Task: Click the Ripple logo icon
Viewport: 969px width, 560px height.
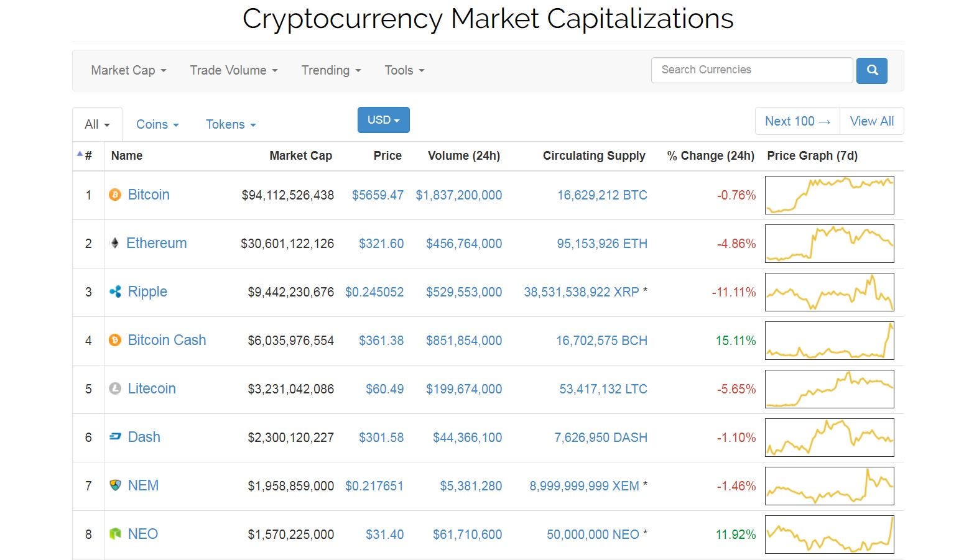Action: 115,292
